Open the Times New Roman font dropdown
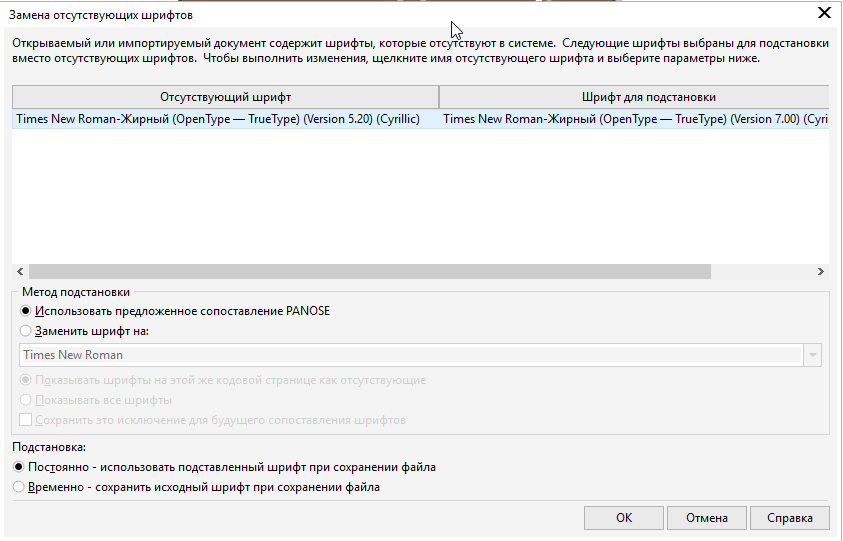843x541 pixels. coord(812,355)
